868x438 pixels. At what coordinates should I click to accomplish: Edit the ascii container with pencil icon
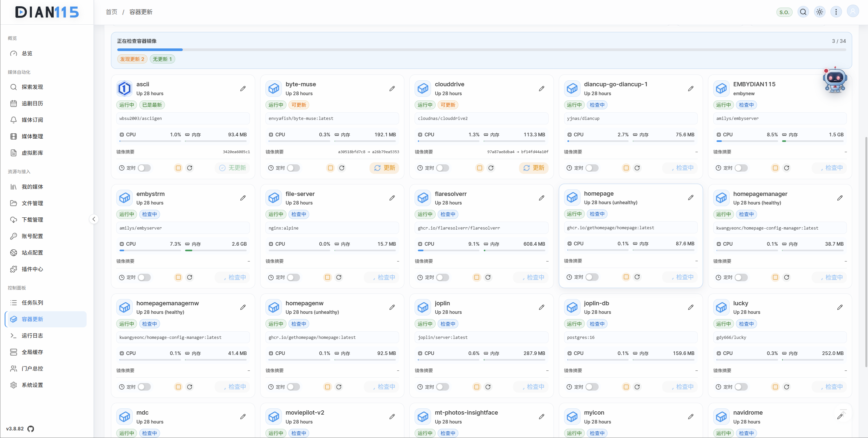(x=243, y=89)
